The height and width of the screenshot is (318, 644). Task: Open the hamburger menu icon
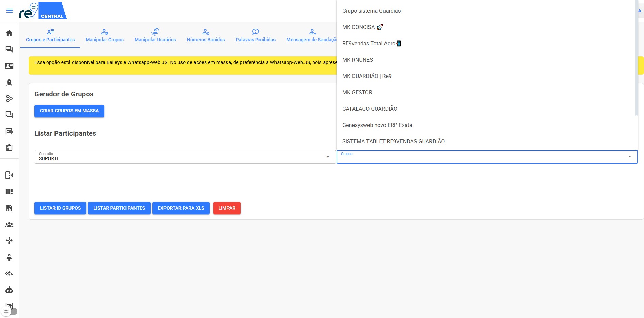coord(10,11)
